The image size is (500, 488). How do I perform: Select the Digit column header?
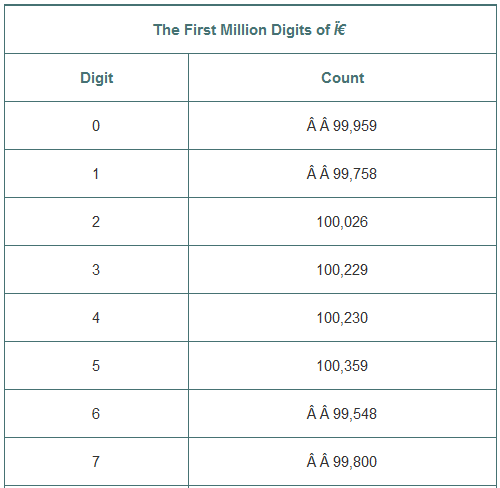[x=97, y=78]
